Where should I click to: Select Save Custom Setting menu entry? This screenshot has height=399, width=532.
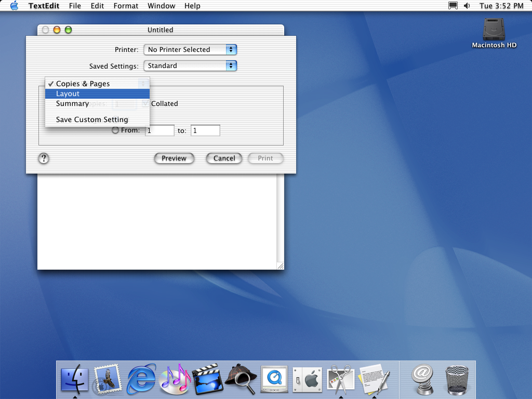[97, 119]
